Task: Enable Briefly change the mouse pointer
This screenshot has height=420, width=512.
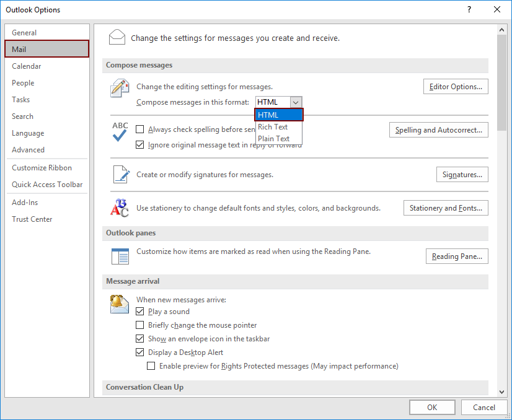Action: pos(139,325)
